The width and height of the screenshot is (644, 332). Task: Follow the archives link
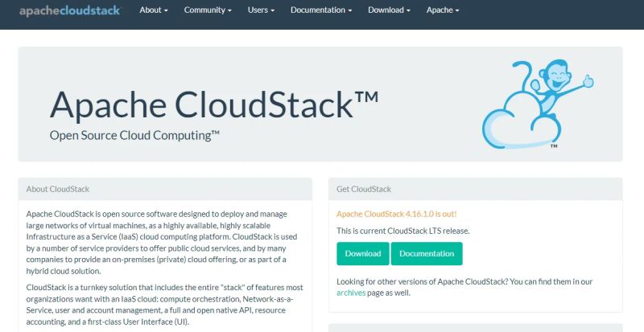point(351,293)
